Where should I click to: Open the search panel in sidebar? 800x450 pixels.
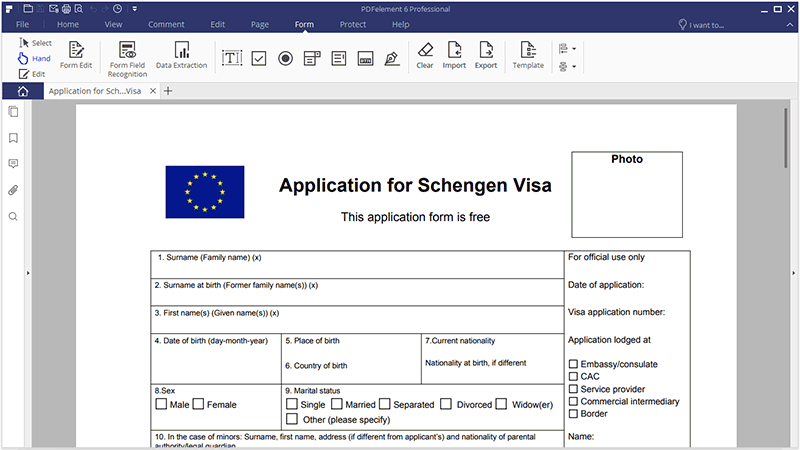coord(13,216)
